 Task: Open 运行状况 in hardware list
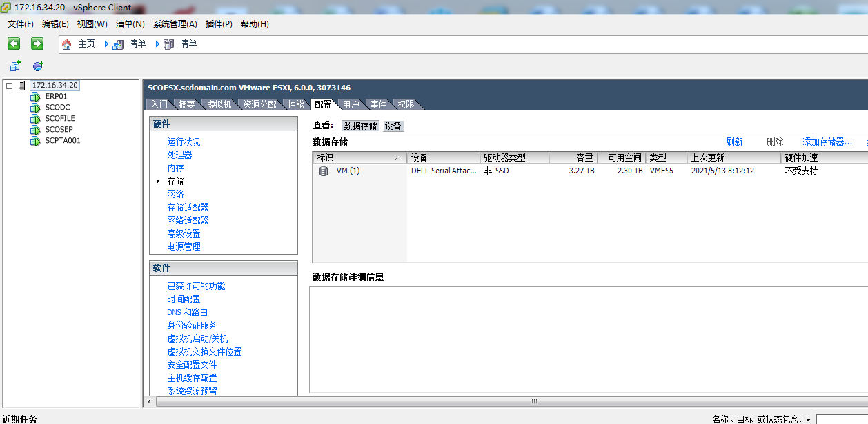tap(184, 142)
